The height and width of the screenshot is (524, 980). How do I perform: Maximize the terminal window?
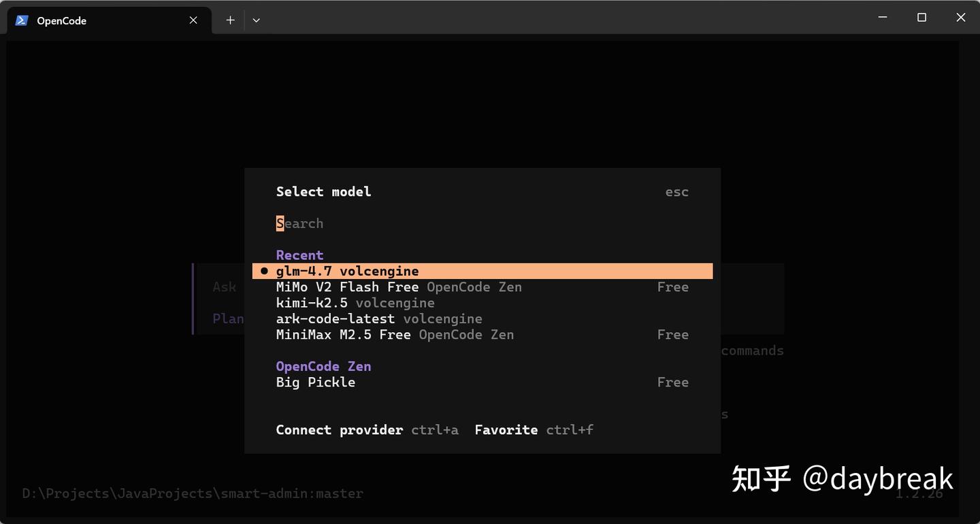(921, 18)
